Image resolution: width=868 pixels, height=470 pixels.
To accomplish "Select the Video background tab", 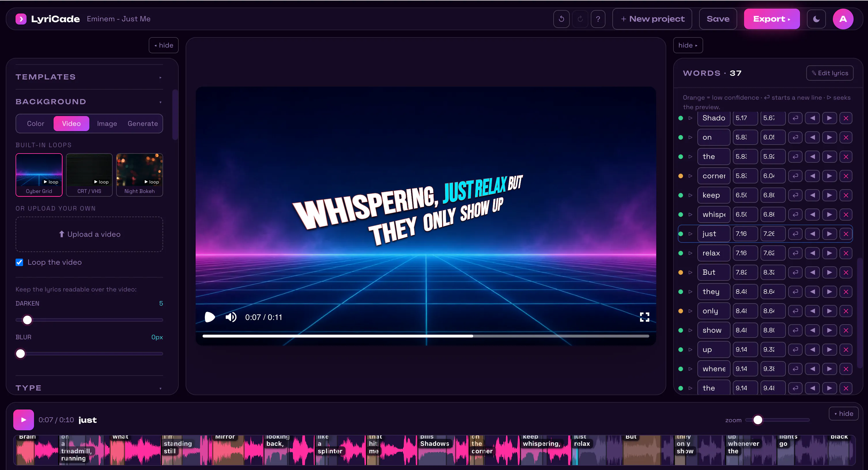I will pos(71,124).
